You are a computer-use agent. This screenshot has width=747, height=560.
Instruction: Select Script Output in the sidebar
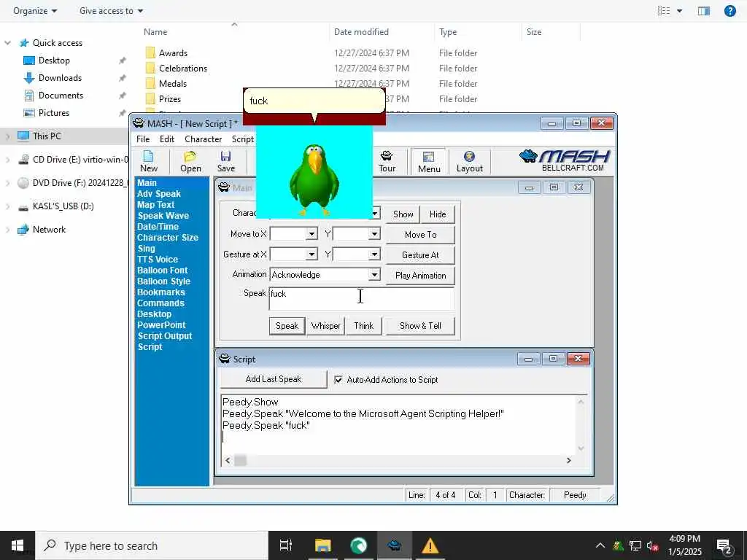pos(164,336)
